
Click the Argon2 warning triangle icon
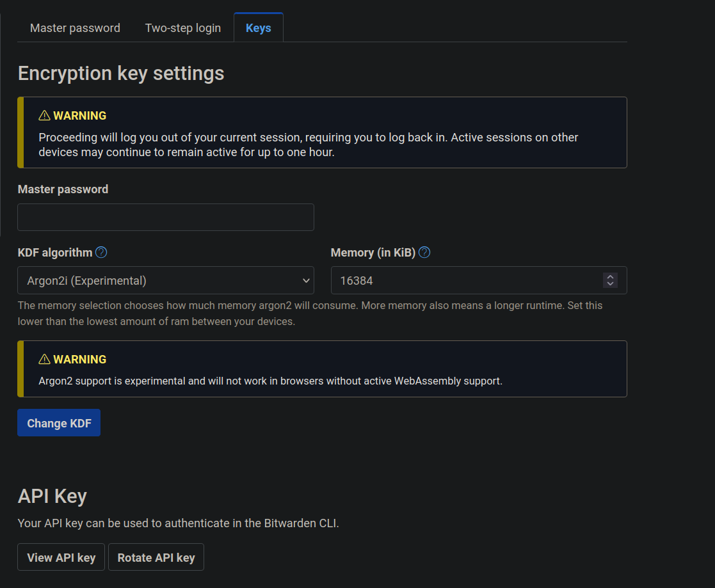44,360
